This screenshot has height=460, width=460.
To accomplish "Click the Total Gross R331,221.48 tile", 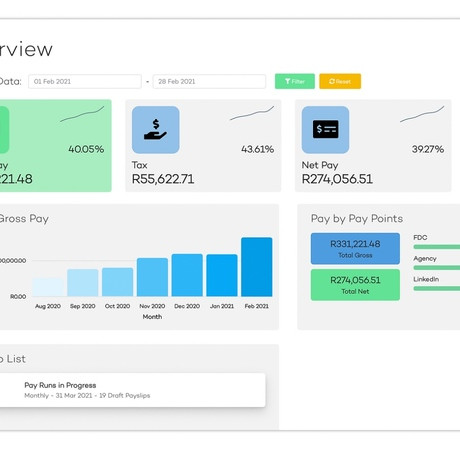I will click(x=355, y=249).
